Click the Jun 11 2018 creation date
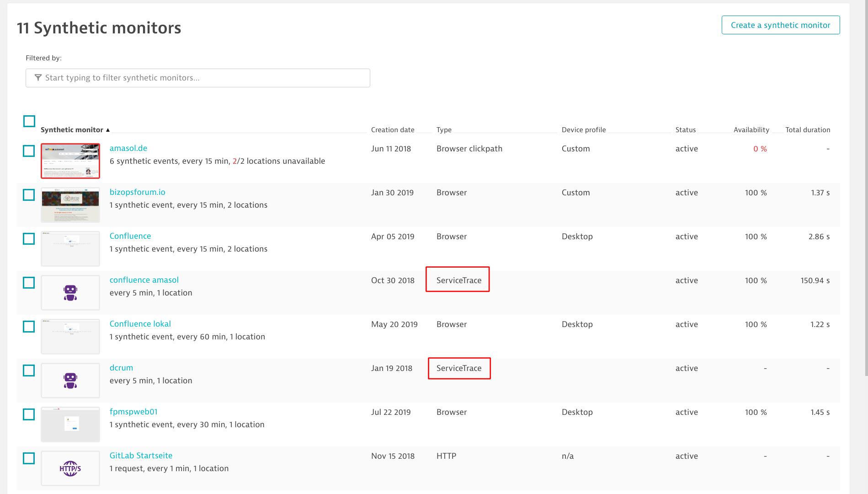Screen dimensions: 868x494 pos(391,149)
